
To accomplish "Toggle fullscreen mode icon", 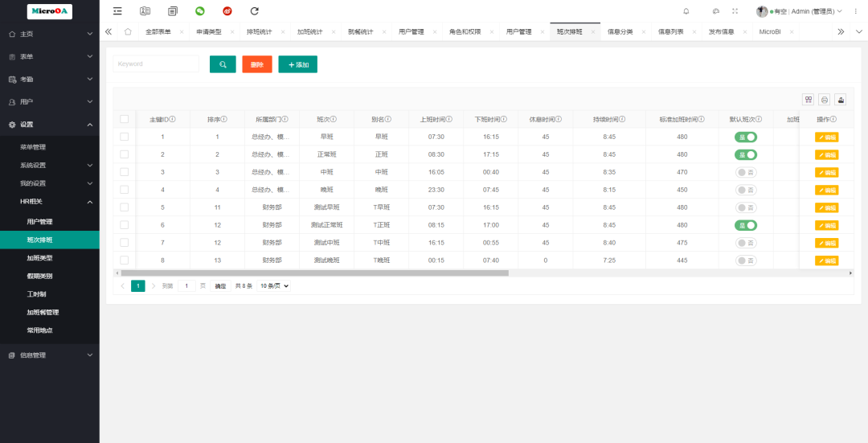I will coord(735,11).
